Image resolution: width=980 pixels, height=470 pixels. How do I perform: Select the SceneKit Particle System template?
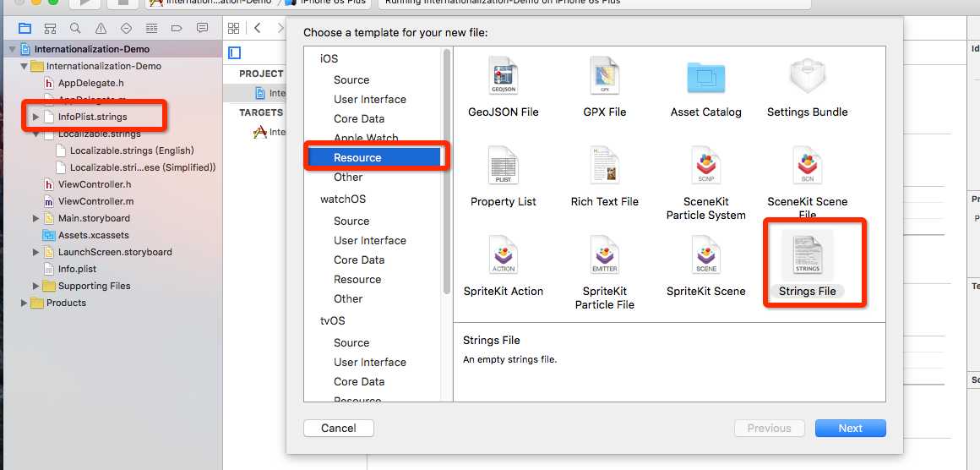pyautogui.click(x=705, y=183)
